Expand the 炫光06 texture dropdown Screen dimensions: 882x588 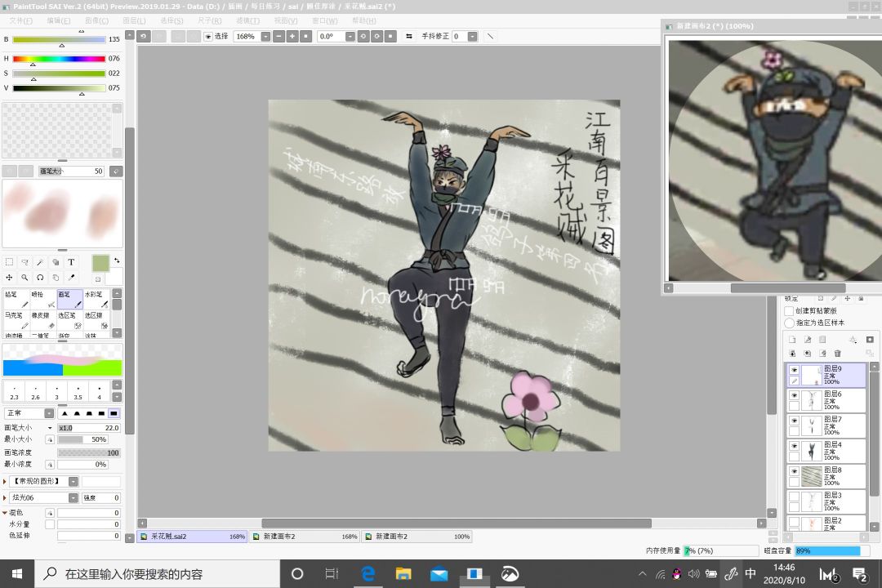pos(73,497)
